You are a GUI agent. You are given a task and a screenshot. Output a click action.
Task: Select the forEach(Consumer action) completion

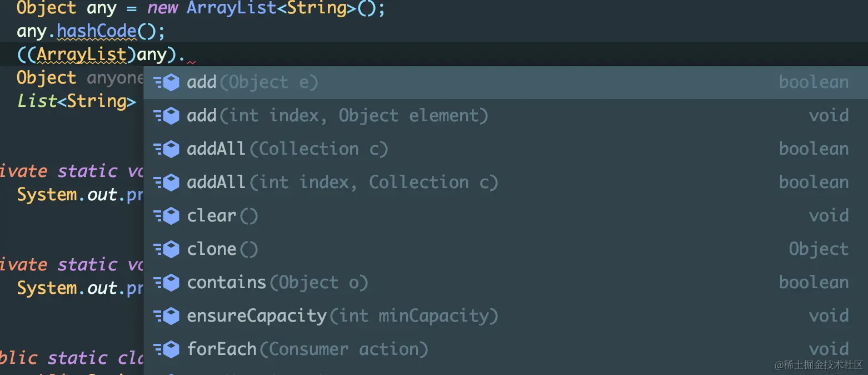307,349
